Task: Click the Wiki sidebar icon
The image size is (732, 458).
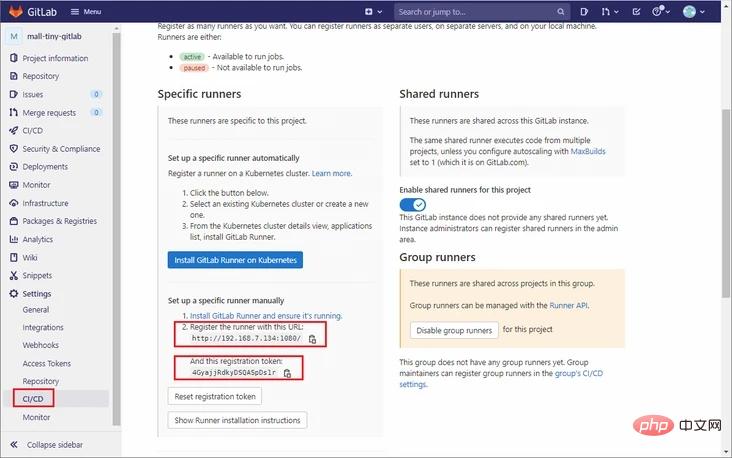Action: (14, 257)
